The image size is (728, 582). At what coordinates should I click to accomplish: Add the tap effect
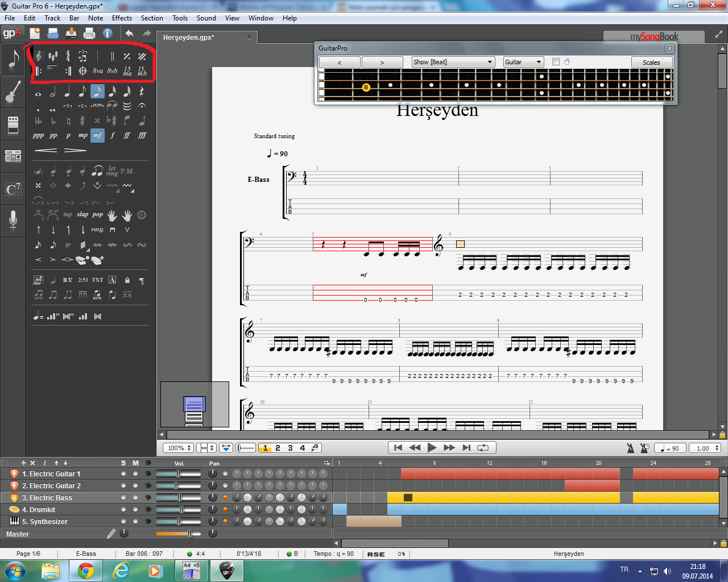click(68, 215)
